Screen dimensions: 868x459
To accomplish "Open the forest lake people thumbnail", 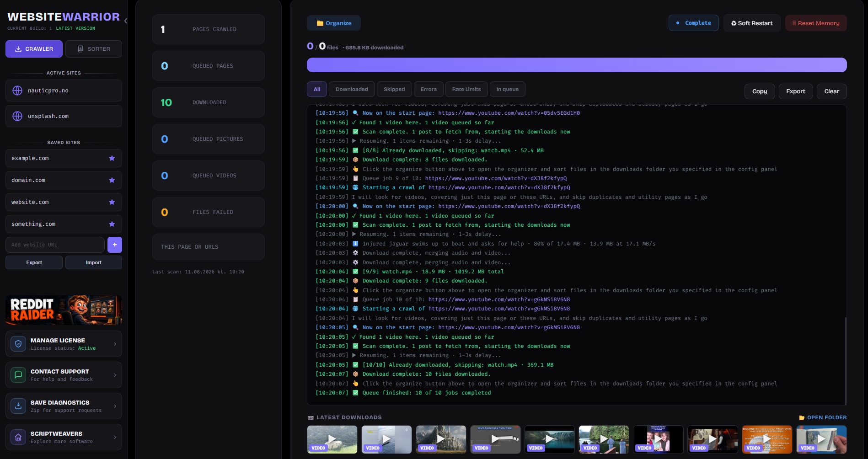I will 604,439.
